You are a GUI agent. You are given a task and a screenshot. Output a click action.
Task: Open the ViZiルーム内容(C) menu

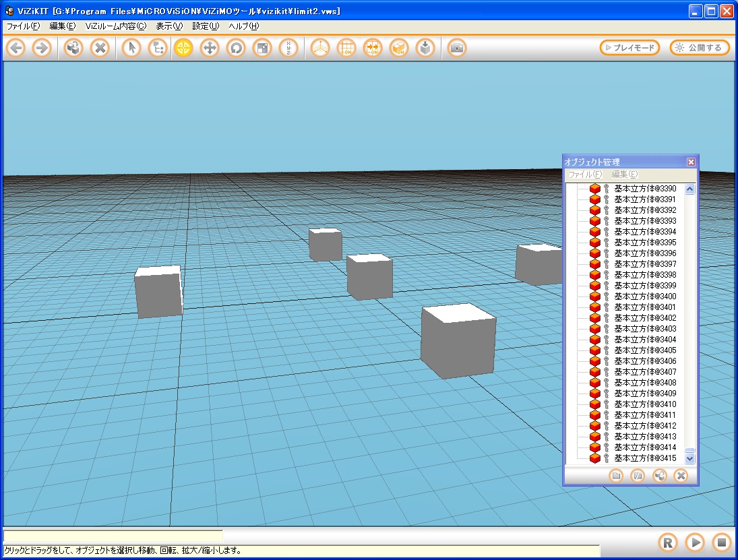115,26
